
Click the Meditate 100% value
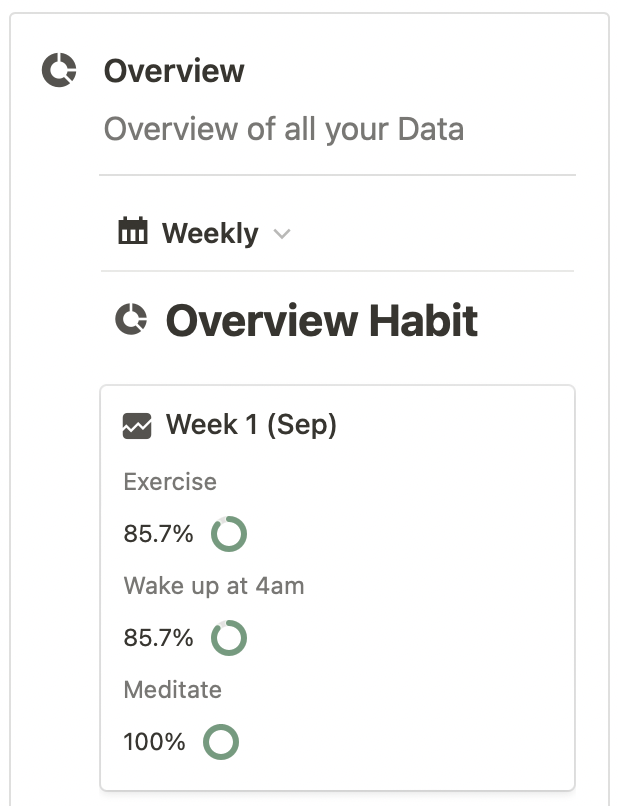pyautogui.click(x=154, y=742)
